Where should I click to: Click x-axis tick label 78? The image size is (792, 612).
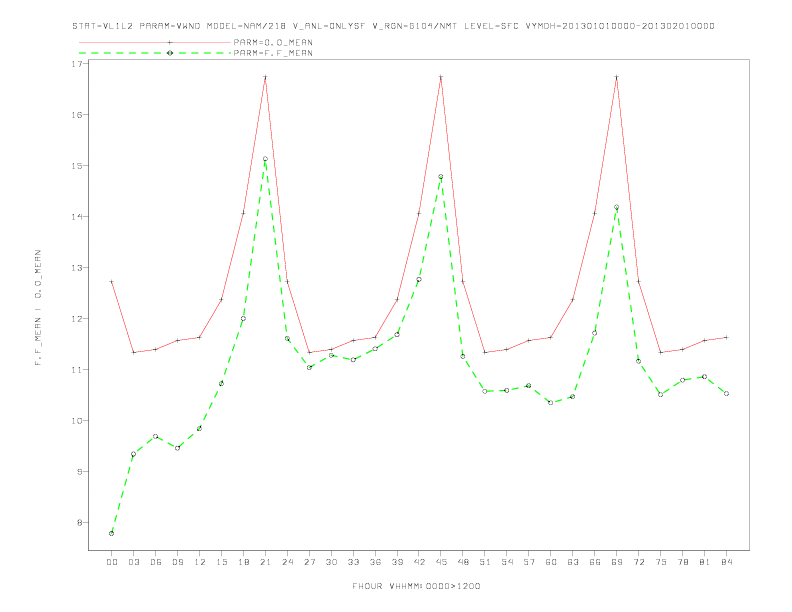pyautogui.click(x=683, y=562)
